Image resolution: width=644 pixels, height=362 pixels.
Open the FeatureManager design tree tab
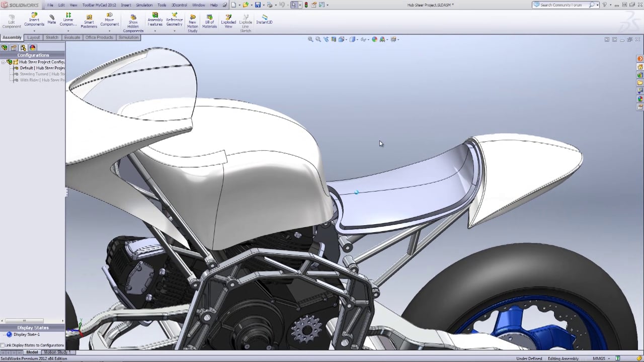coord(5,48)
